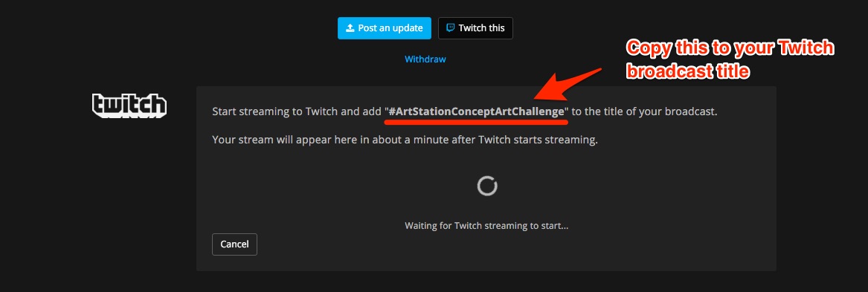This screenshot has height=292, width=868.
Task: Click the words broadcast title in the red note
Action: [687, 72]
